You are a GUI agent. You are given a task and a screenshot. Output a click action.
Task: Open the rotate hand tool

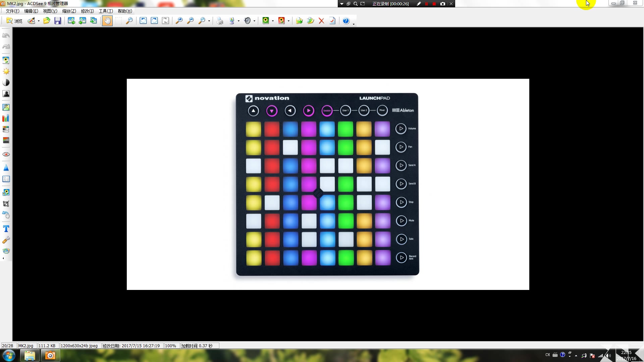pos(6,215)
